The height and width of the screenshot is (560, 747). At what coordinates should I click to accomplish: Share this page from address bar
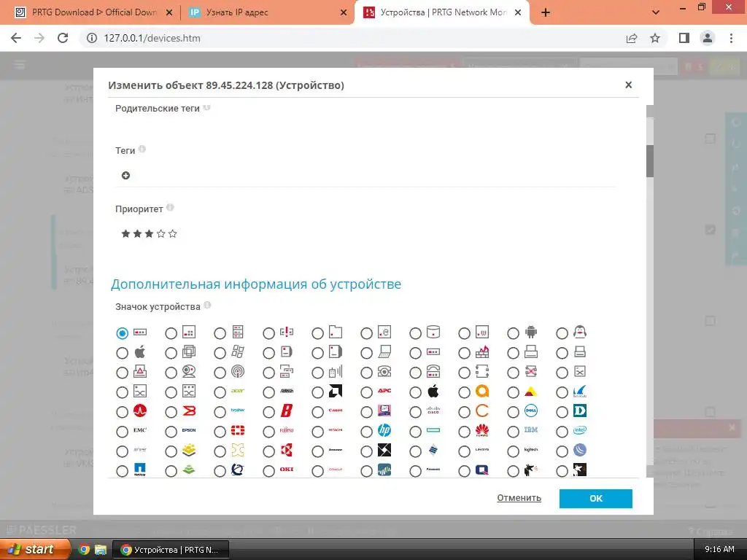(x=632, y=38)
